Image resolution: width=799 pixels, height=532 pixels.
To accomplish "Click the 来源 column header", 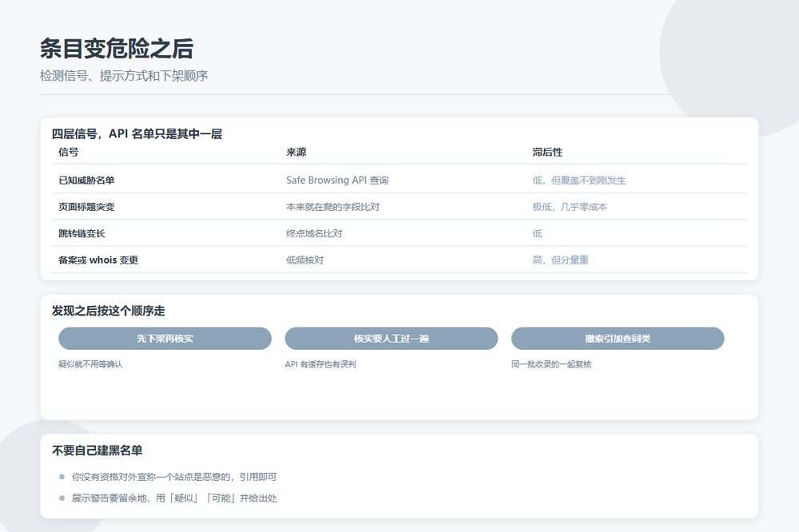I will (x=296, y=152).
